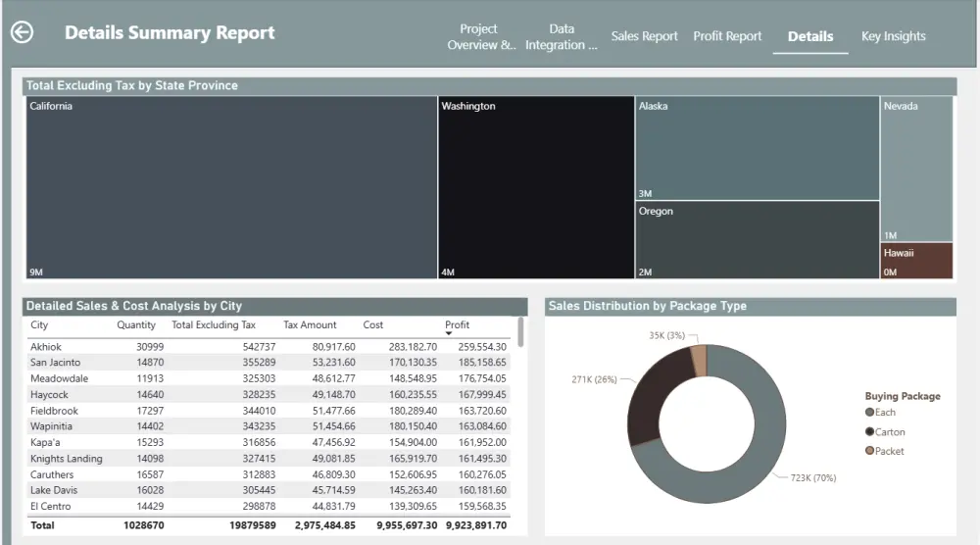Click Akhiok profit value 259,554.30
Viewport: 980px width, 545px height.
click(482, 346)
